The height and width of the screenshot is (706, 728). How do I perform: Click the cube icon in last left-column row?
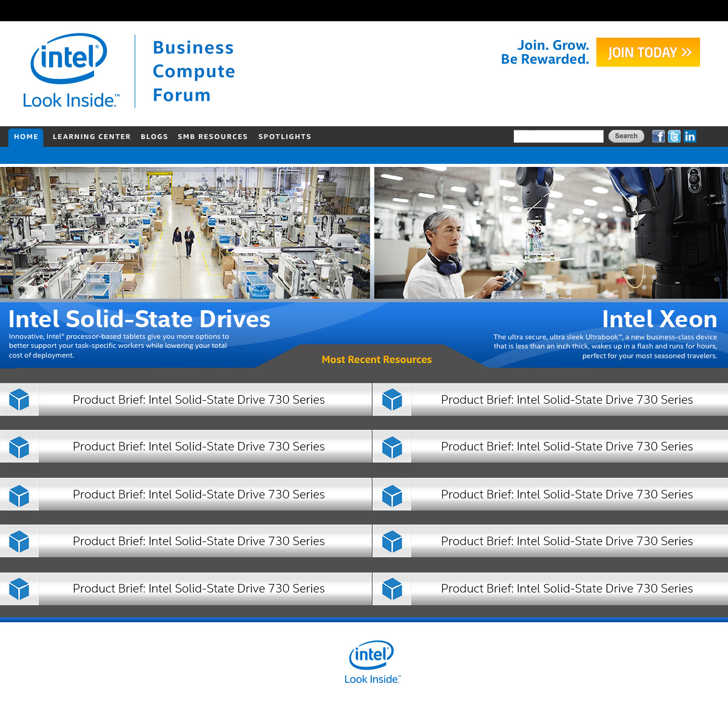tap(19, 589)
